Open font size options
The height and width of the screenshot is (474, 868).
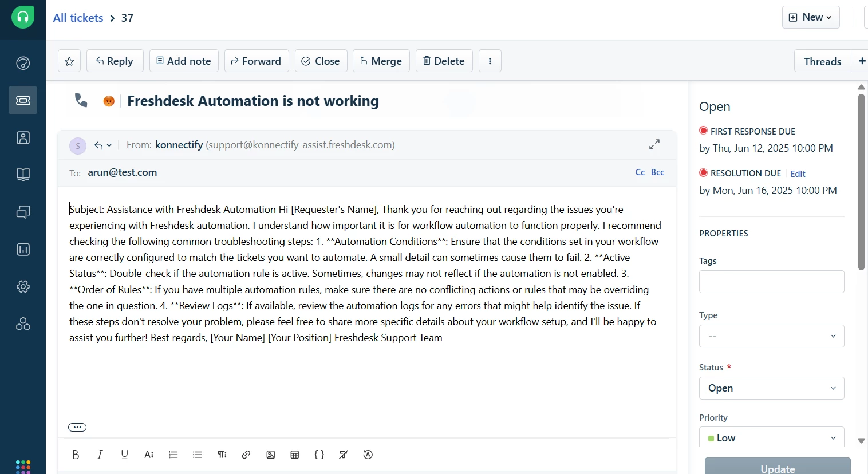tap(149, 455)
